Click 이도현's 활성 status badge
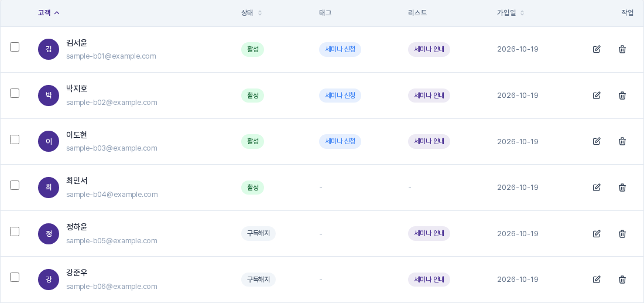The width and height of the screenshot is (644, 303). pyautogui.click(x=252, y=141)
